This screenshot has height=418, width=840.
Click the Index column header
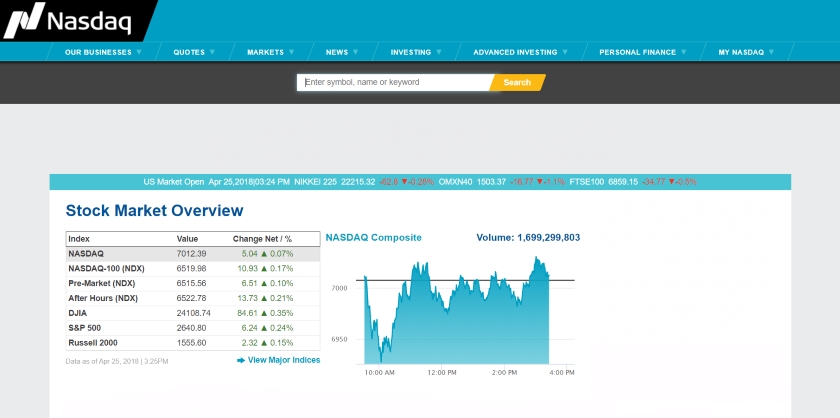point(79,239)
